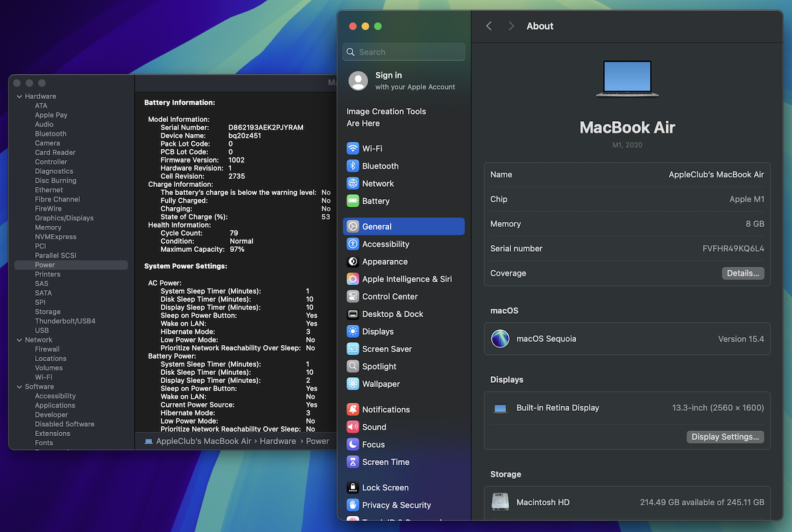This screenshot has height=532, width=792.
Task: Open the Screen Saver icon item
Action: click(x=353, y=349)
